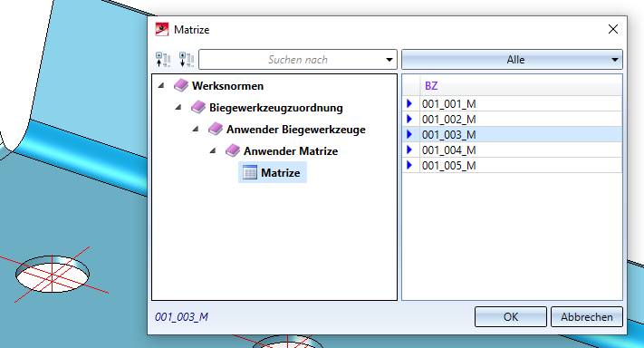This screenshot has width=644, height=348.
Task: Click the Anwender Matrize book icon
Action: 233,150
